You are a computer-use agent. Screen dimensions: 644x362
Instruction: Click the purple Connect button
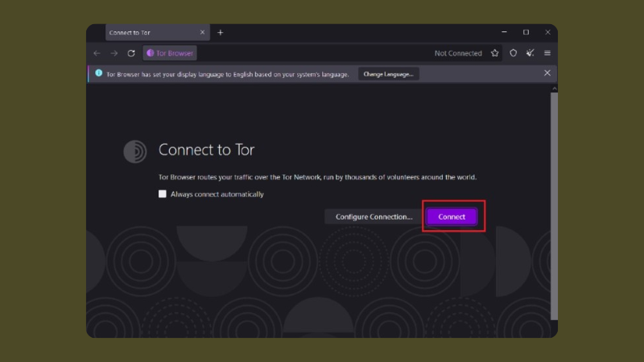pyautogui.click(x=452, y=216)
